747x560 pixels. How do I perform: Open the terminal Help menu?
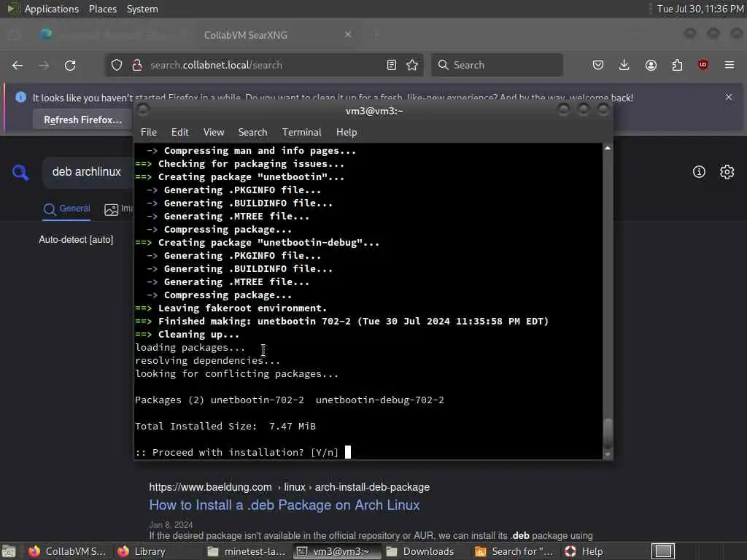click(x=347, y=133)
